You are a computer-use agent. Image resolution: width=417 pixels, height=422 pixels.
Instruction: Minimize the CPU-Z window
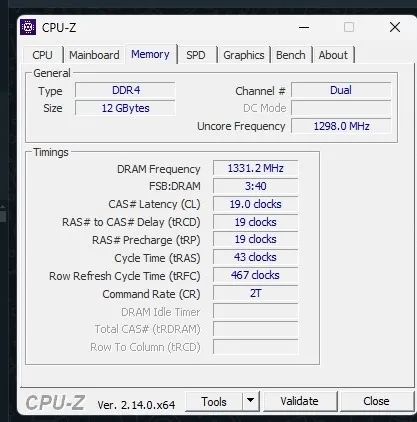[304, 27]
